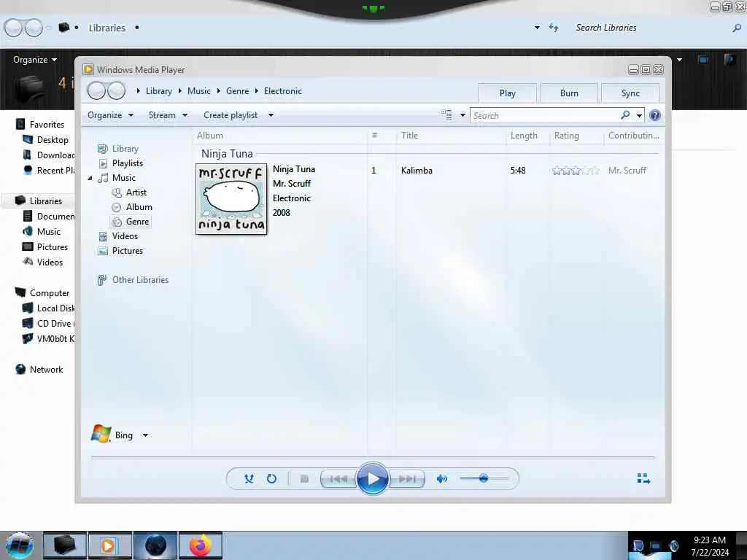Viewport: 747px width, 560px height.
Task: Open Network in Explorer sidebar
Action: coord(39,370)
